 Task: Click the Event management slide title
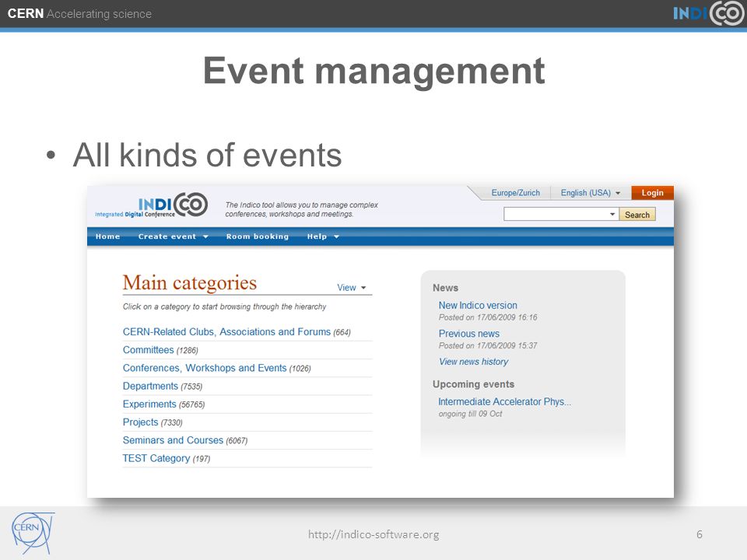click(x=374, y=72)
